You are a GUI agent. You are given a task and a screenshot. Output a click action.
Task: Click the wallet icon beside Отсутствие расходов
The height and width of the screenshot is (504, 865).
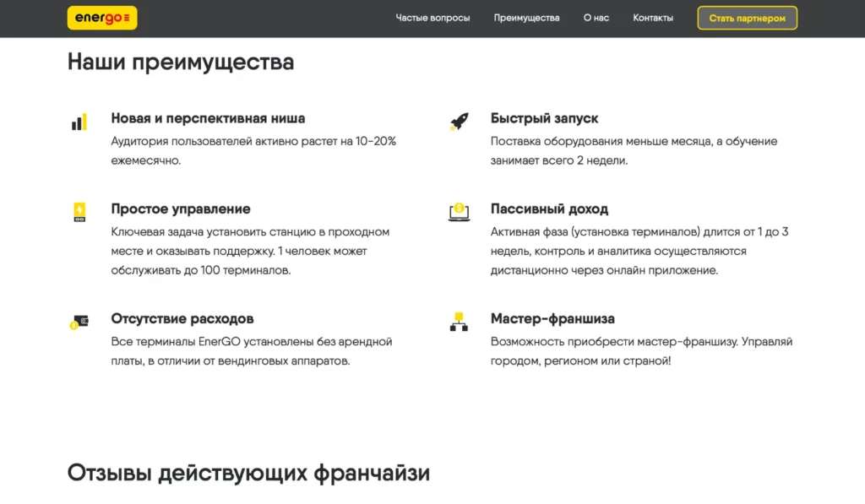(x=79, y=322)
